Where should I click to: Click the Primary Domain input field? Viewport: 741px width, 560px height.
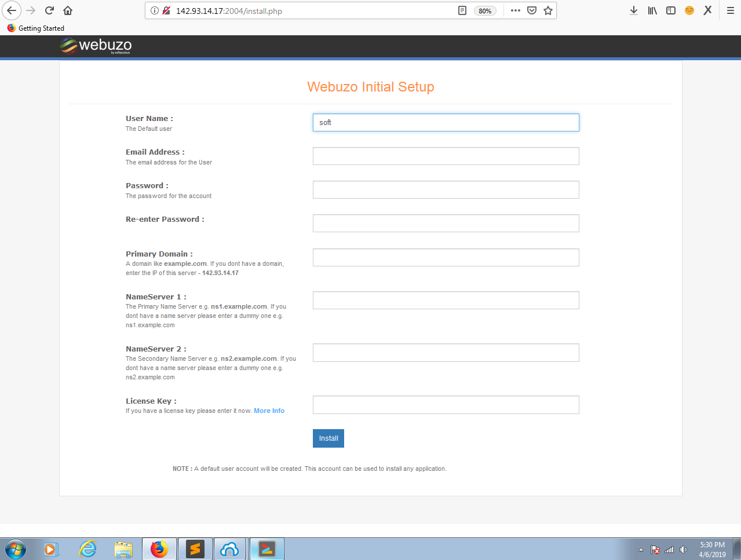point(446,257)
